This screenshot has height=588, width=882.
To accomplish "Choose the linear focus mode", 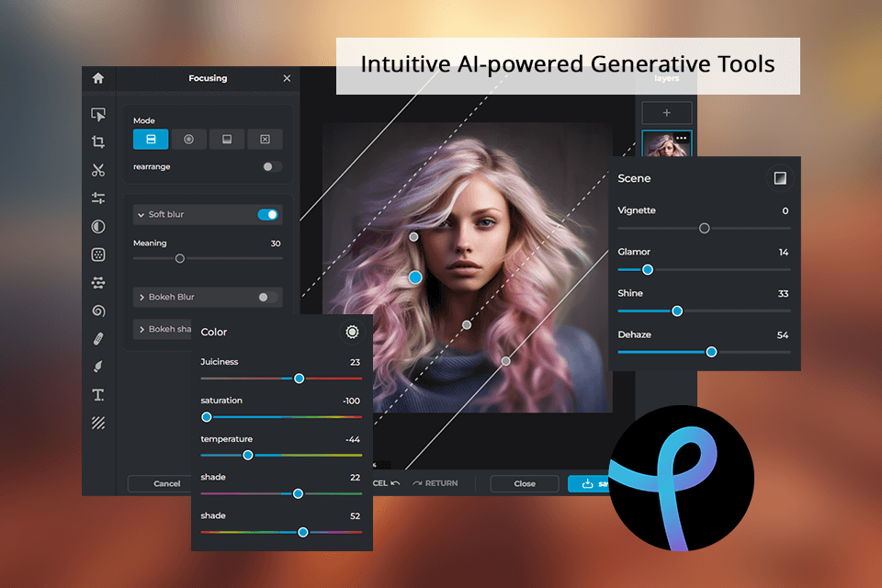I will tap(151, 139).
